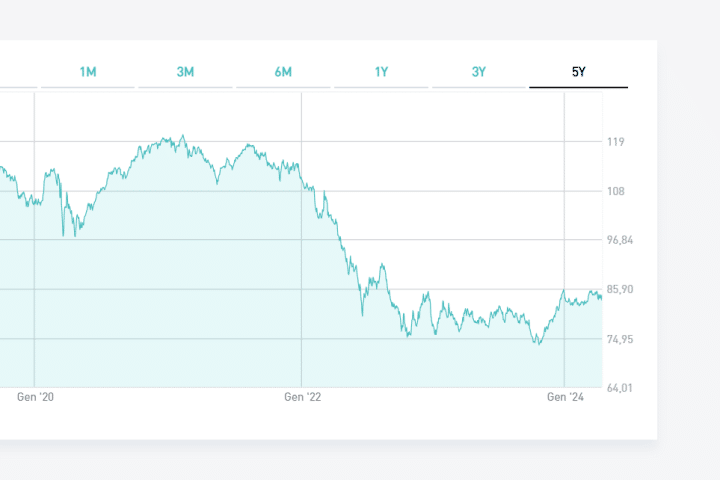720x480 pixels.
Task: Select the 1M time range tab
Action: [x=88, y=72]
